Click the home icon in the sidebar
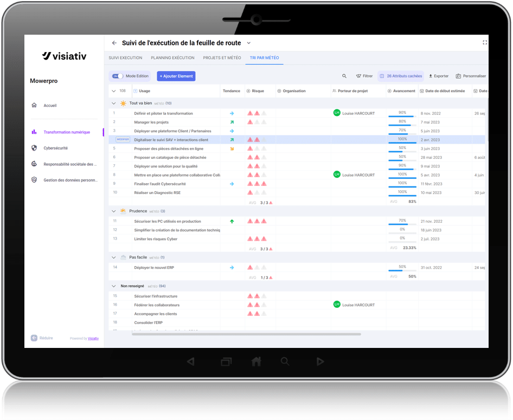 pyautogui.click(x=34, y=105)
